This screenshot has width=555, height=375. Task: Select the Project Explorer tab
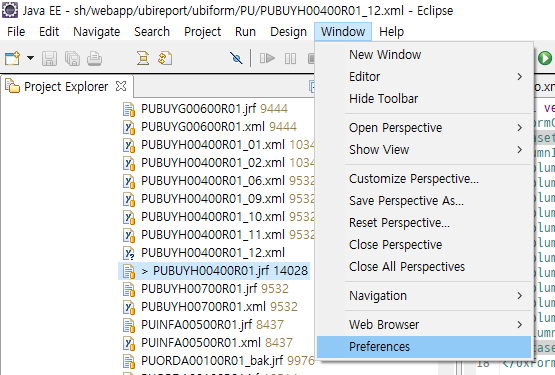pyautogui.click(x=66, y=86)
